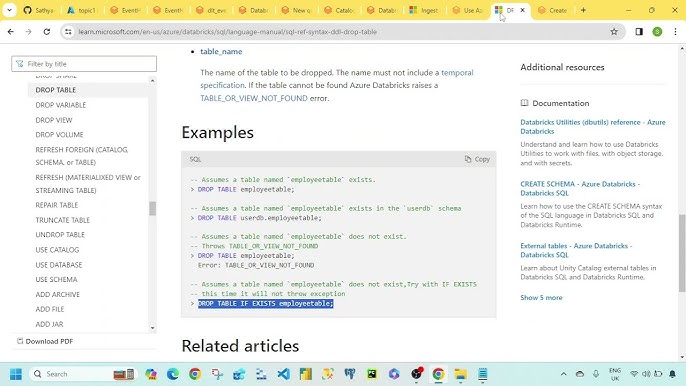Click the sidebar scroll down arrow

point(152,328)
